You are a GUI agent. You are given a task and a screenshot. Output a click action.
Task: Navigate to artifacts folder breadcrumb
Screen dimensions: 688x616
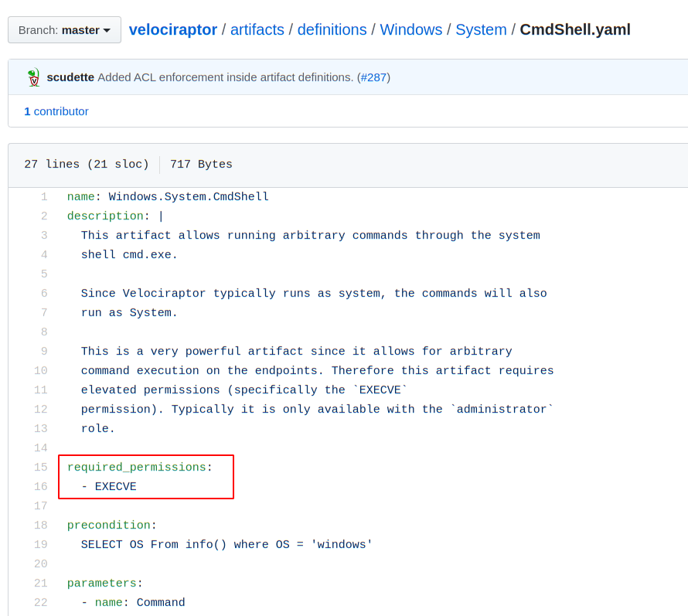pos(257,30)
